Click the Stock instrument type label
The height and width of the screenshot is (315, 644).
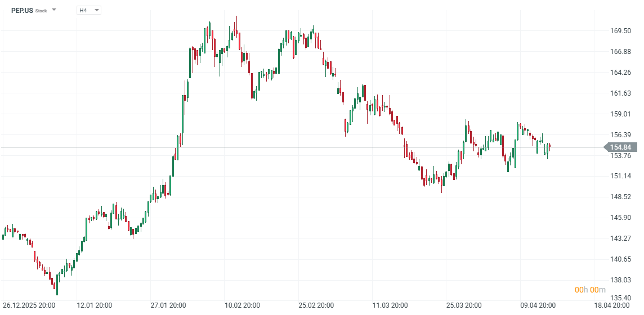click(x=41, y=11)
